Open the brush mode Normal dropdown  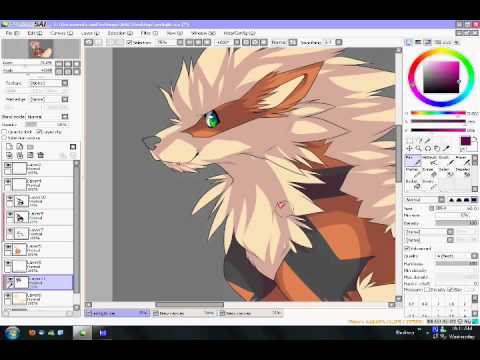[x=441, y=200]
